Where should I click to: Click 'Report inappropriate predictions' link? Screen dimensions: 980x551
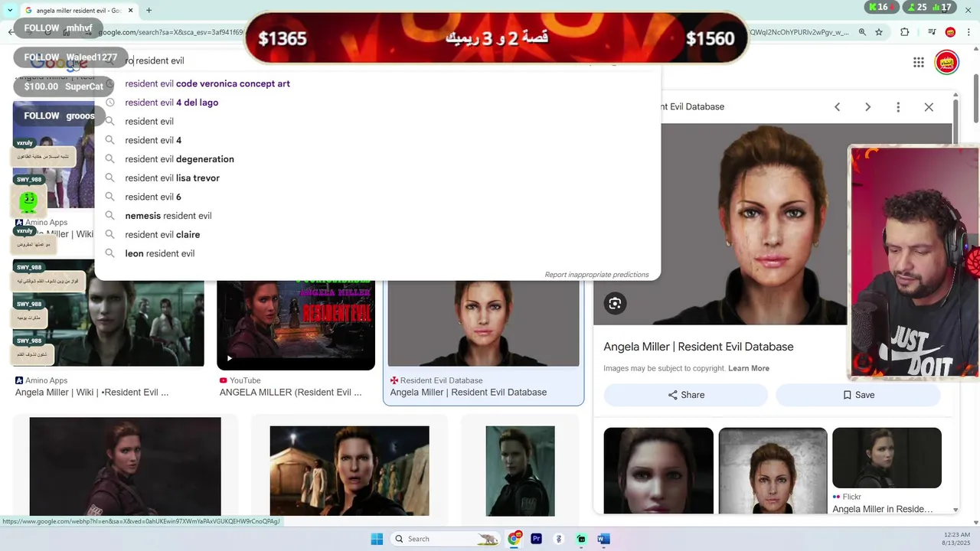pos(596,275)
